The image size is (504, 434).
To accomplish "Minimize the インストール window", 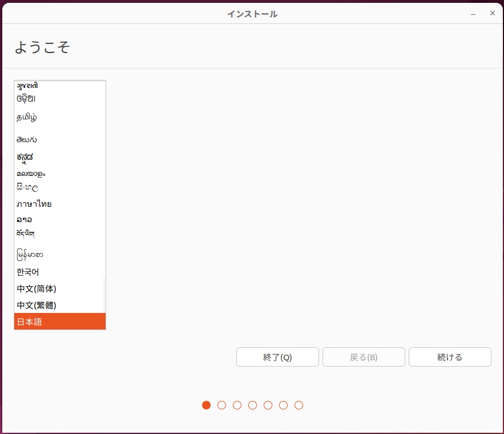I will (x=473, y=14).
